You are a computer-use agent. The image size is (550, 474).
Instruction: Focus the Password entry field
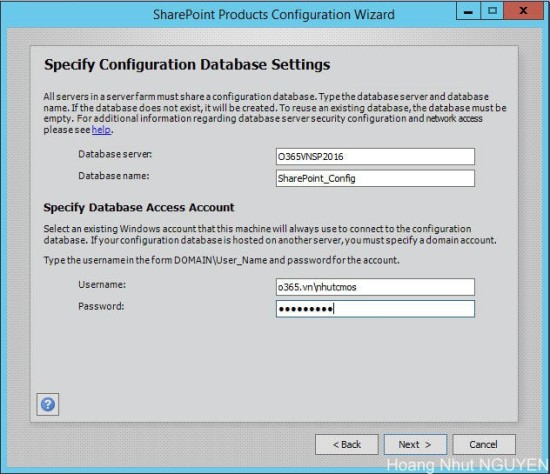pos(375,309)
